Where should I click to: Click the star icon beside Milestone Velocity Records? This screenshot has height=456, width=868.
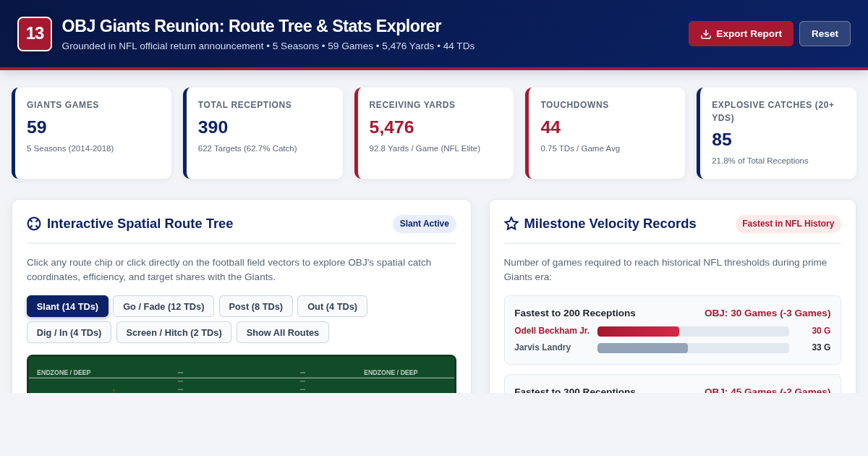511,224
